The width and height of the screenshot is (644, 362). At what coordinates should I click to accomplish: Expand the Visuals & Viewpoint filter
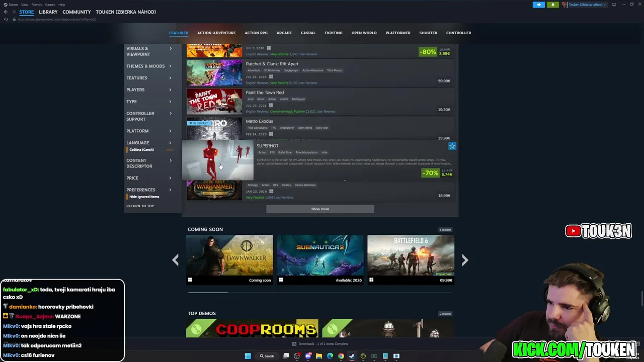(x=149, y=51)
